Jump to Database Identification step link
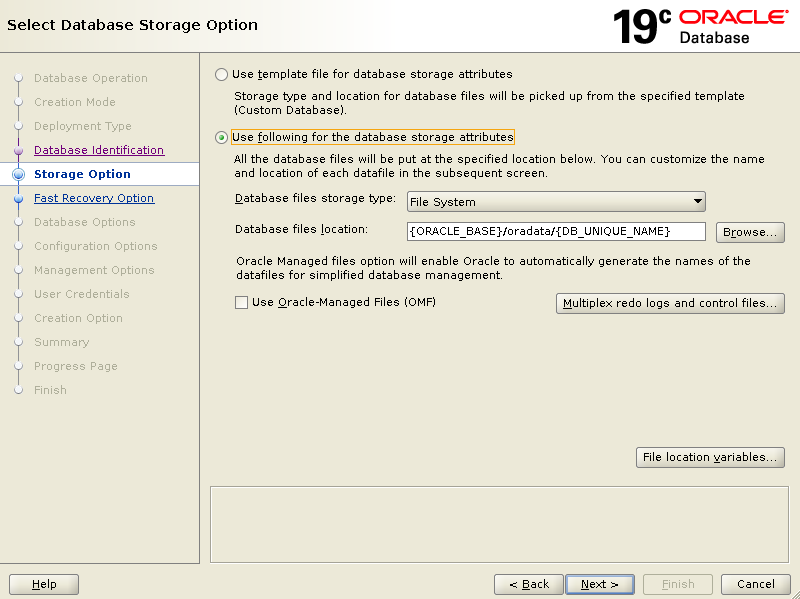Viewport: 800px width, 599px height. [x=99, y=150]
